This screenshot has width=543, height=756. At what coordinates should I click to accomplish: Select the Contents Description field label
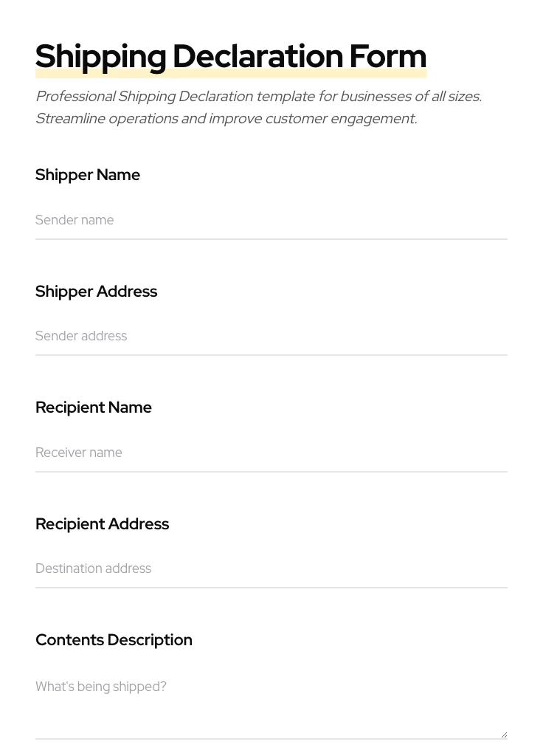click(114, 640)
